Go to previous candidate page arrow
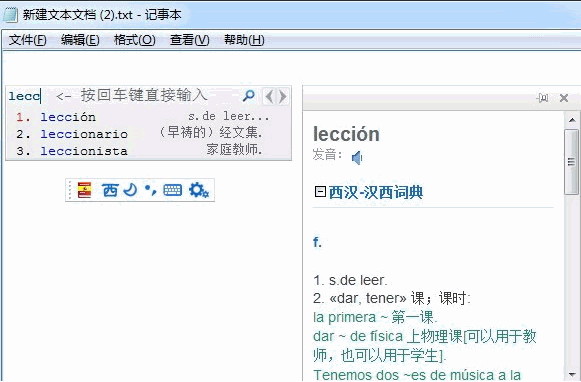The height and width of the screenshot is (382, 581). [269, 97]
